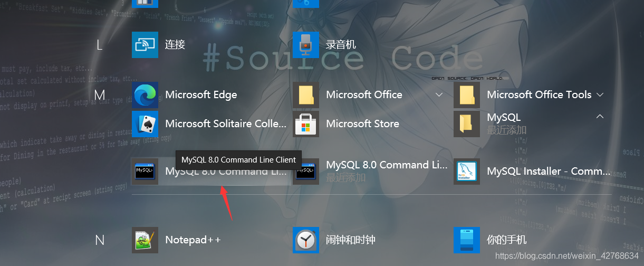
Task: Launch the 录音机 microphone icon
Action: tap(306, 45)
